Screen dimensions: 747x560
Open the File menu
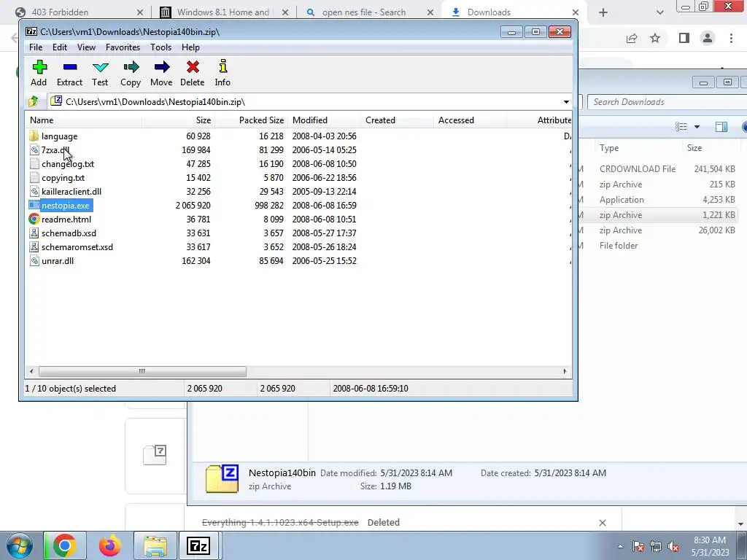(x=36, y=47)
